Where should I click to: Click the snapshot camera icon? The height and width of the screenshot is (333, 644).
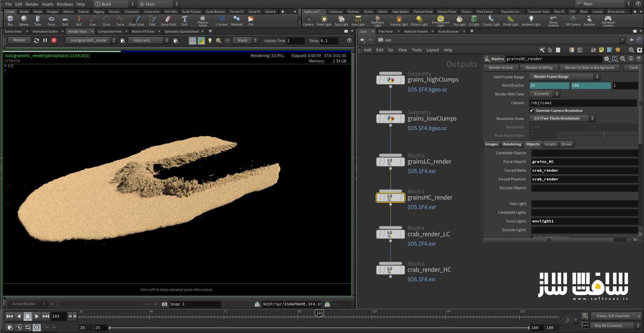[x=164, y=304]
